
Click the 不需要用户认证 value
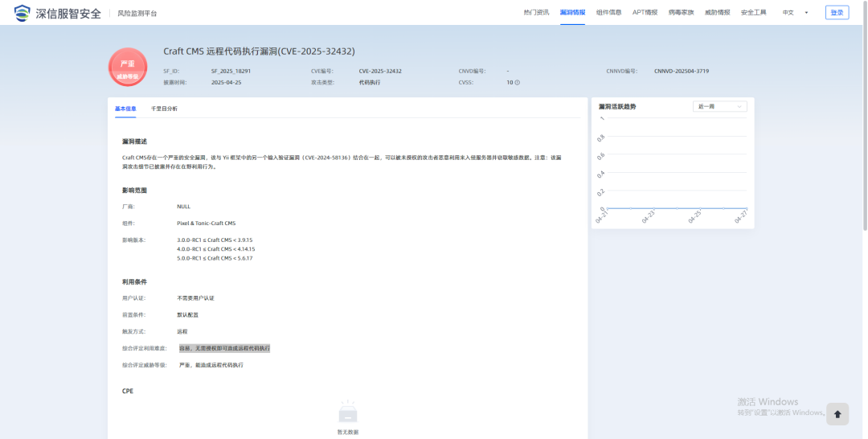point(195,297)
